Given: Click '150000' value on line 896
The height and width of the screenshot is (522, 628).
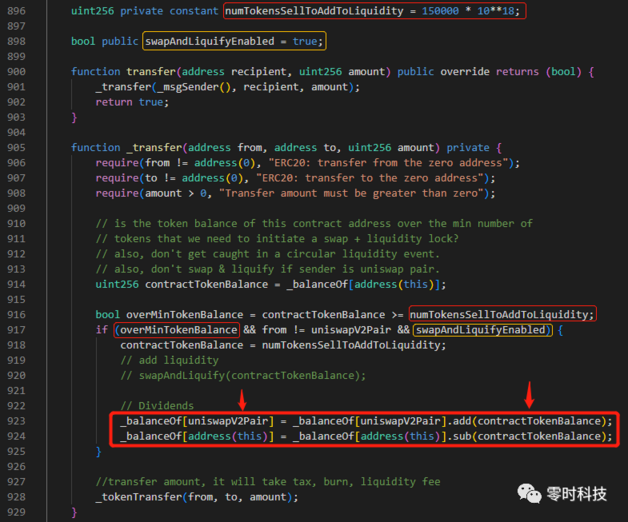Looking at the screenshot, I should tap(440, 11).
